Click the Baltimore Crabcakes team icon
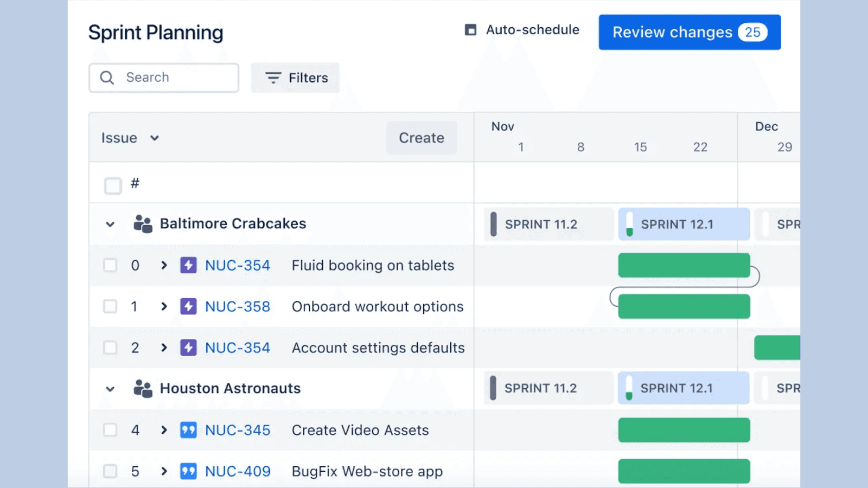This screenshot has width=868, height=488. 143,223
